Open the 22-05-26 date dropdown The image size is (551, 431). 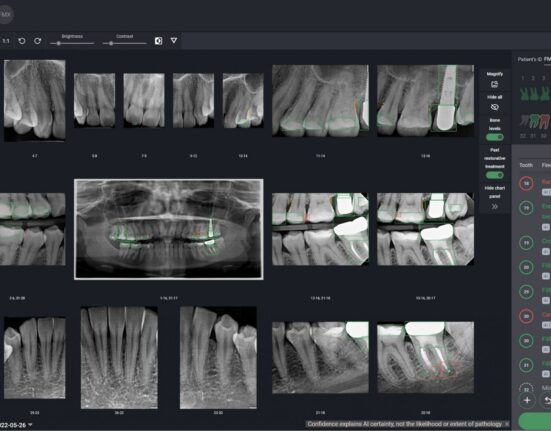pyautogui.click(x=16, y=425)
